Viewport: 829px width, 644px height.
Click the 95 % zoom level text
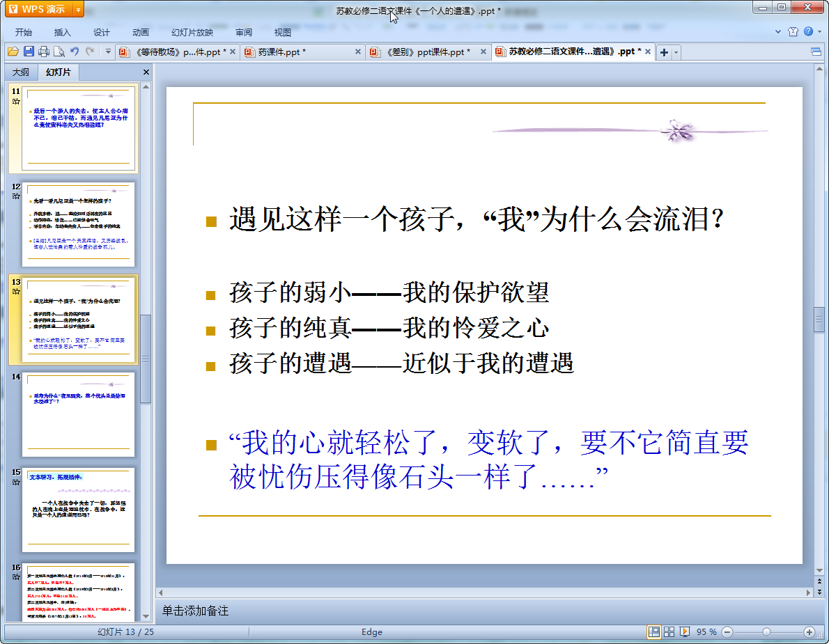point(706,632)
